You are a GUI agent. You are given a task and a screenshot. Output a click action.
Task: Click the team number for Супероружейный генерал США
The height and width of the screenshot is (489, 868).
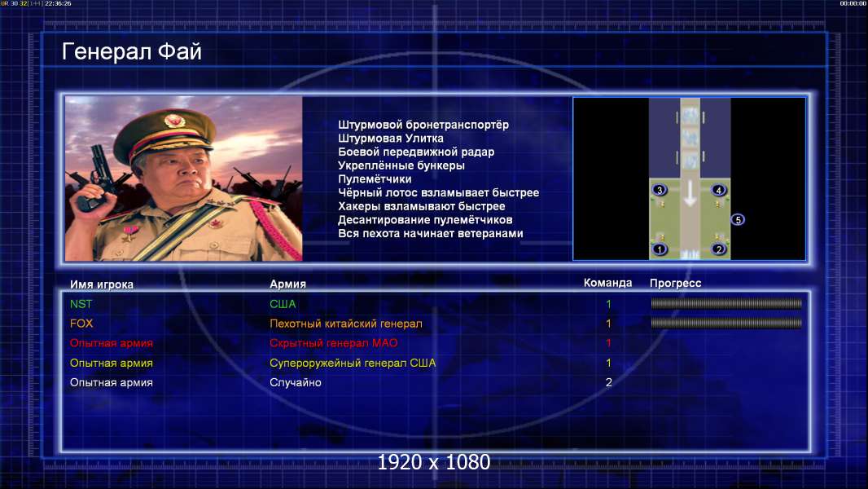pyautogui.click(x=608, y=363)
